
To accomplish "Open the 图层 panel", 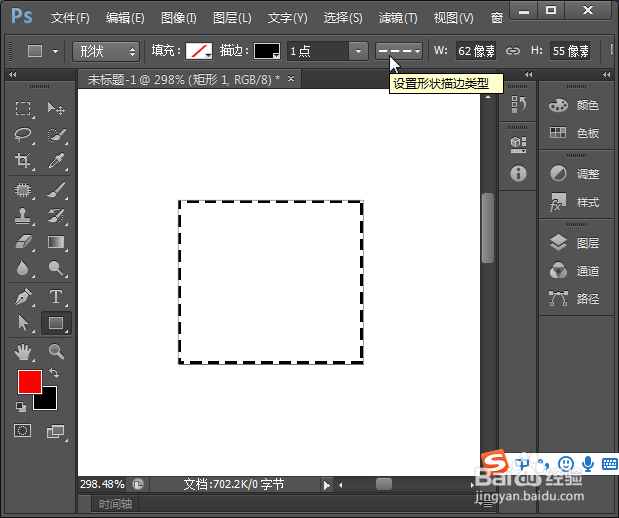I will 574,243.
